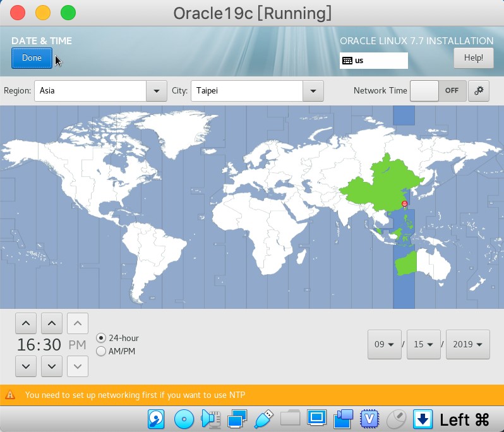Image resolution: width=504 pixels, height=432 pixels.
Task: Expand the Region dropdown arrow
Action: 157,91
